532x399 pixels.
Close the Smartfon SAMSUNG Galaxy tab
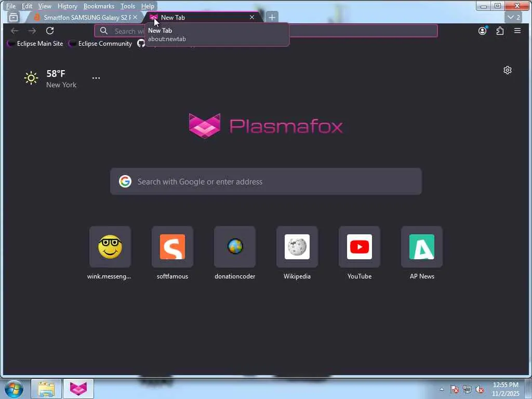tap(135, 17)
